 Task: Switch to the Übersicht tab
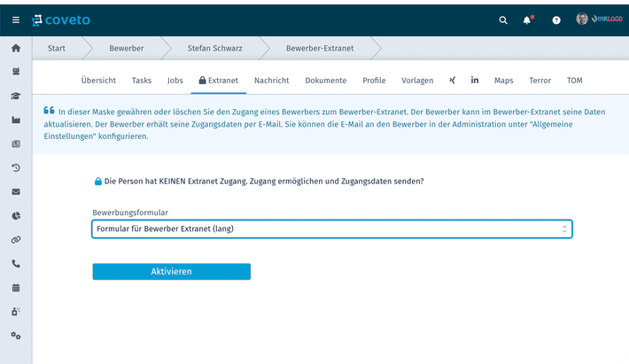[98, 81]
